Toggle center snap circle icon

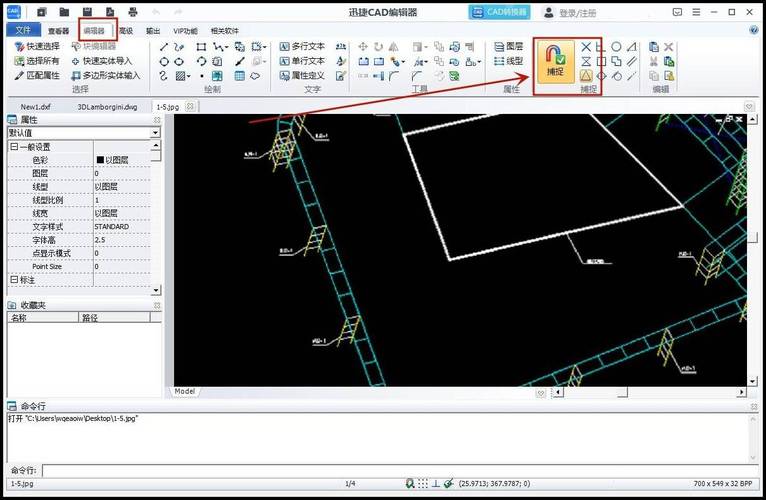pos(617,47)
